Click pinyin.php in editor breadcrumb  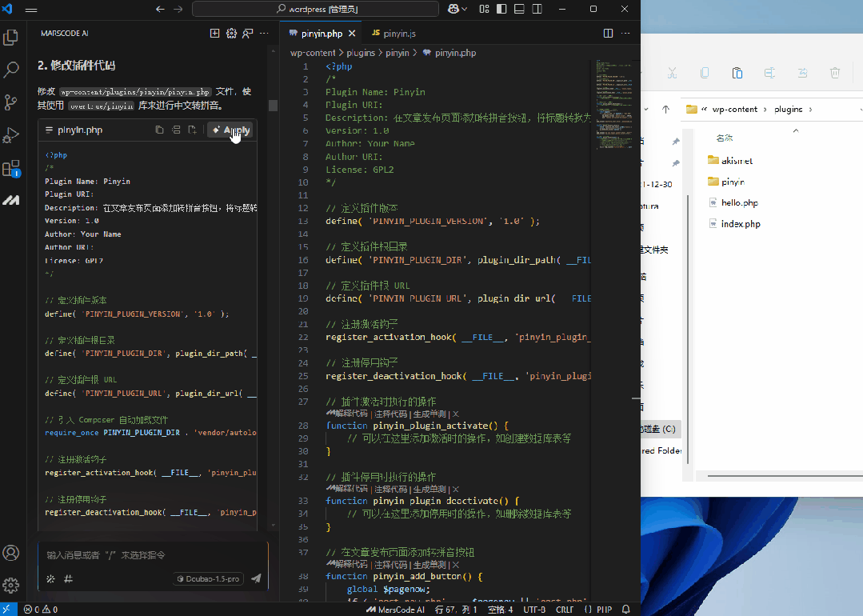click(455, 53)
